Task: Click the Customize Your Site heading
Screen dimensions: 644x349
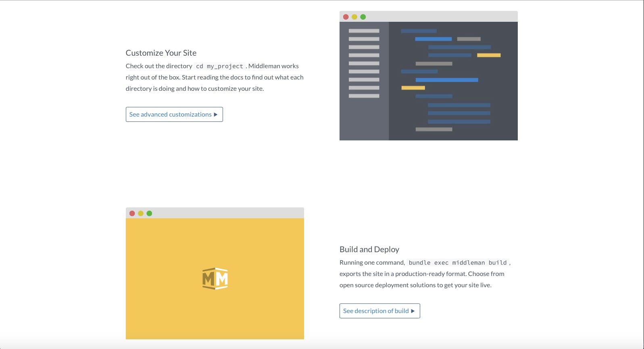Action: [161, 53]
